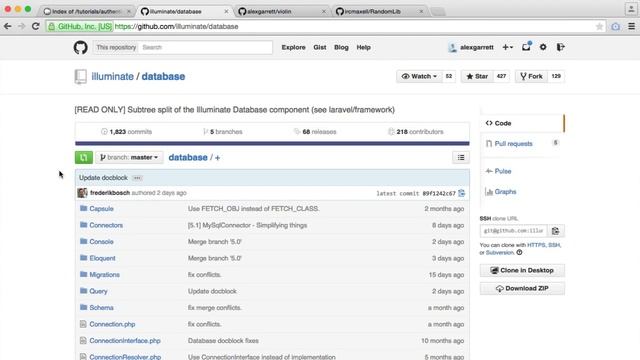The image size is (640, 360).
Task: Open file list view icon button
Action: [x=461, y=158]
